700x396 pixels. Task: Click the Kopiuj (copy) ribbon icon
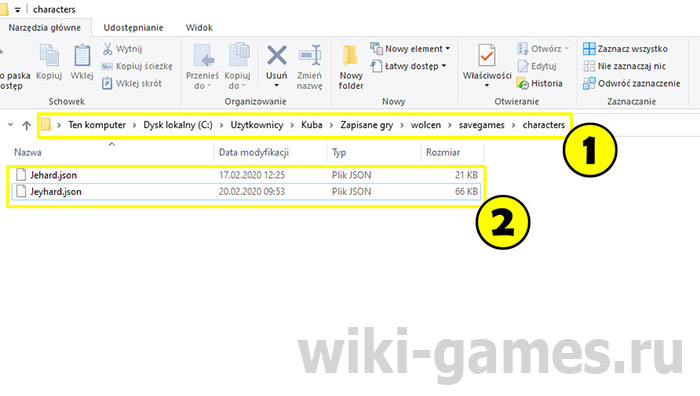point(49,55)
